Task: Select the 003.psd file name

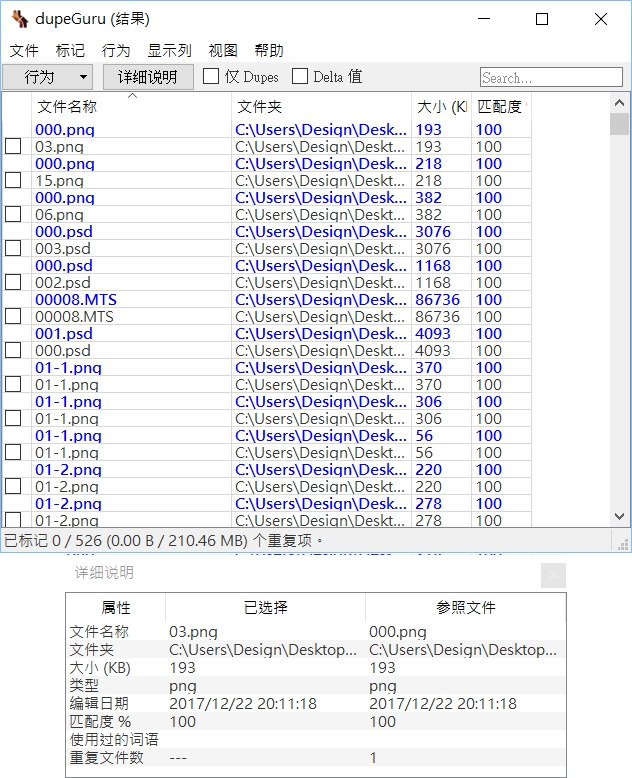Action: [63, 249]
